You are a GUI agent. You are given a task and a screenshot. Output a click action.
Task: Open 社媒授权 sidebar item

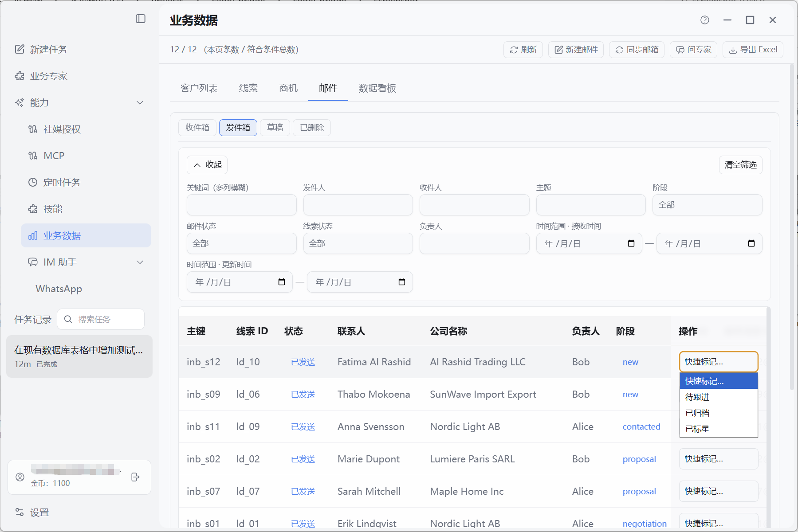coord(86,129)
